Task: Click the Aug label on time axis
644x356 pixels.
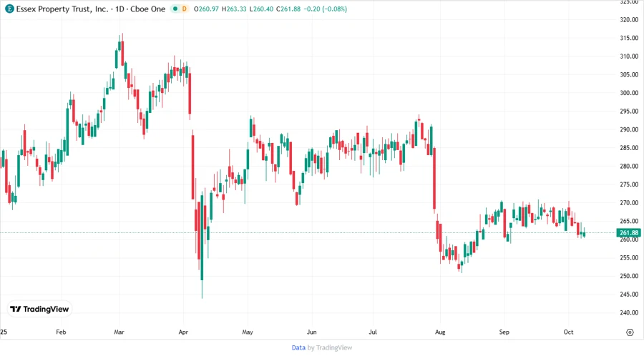Action: pos(440,332)
